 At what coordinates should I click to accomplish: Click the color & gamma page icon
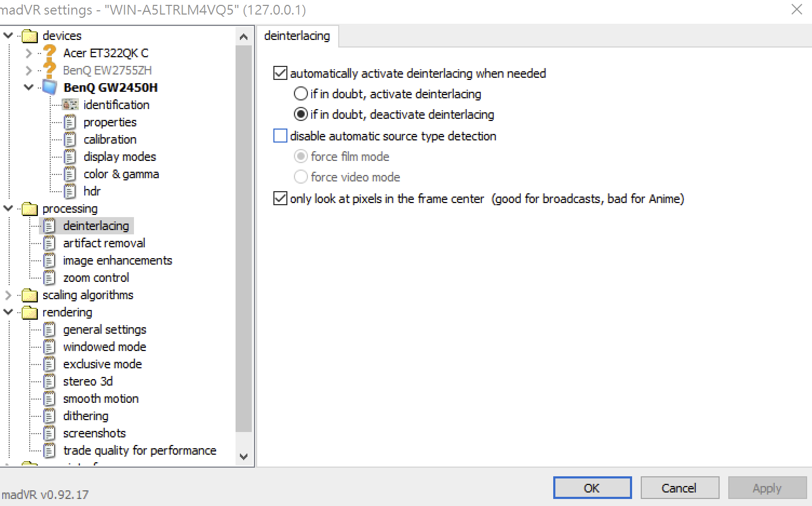click(x=70, y=174)
